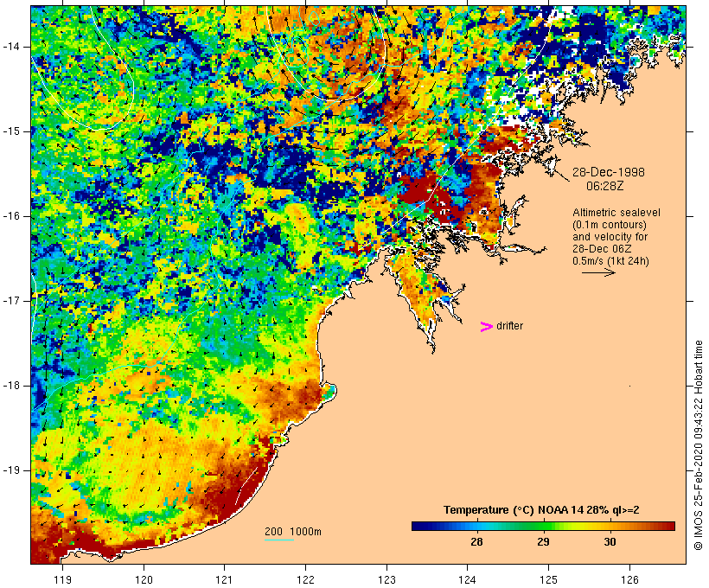Screen dimensions: 709x588
Task: Click the 0.5m/s velocity scale arrow
Action: click(x=598, y=272)
